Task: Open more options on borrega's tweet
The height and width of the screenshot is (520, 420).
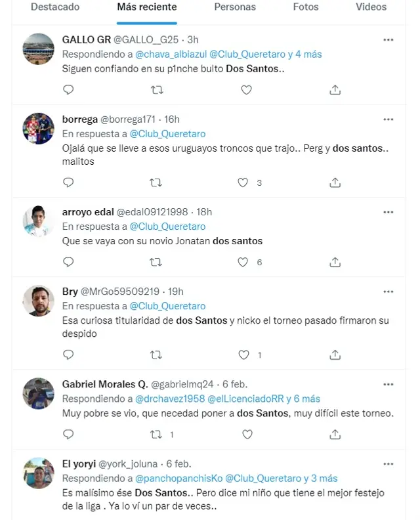Action: 388,119
